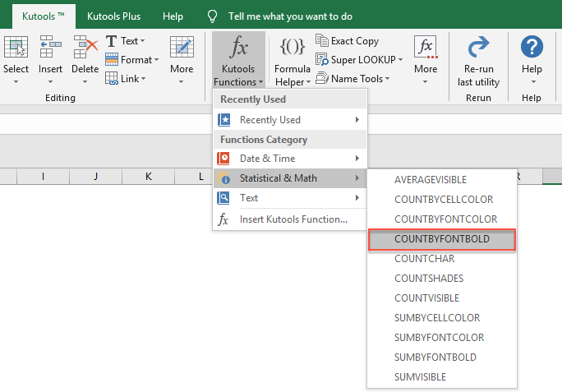This screenshot has width=562, height=392.
Task: Click the Re-run last utility icon
Action: [478, 47]
